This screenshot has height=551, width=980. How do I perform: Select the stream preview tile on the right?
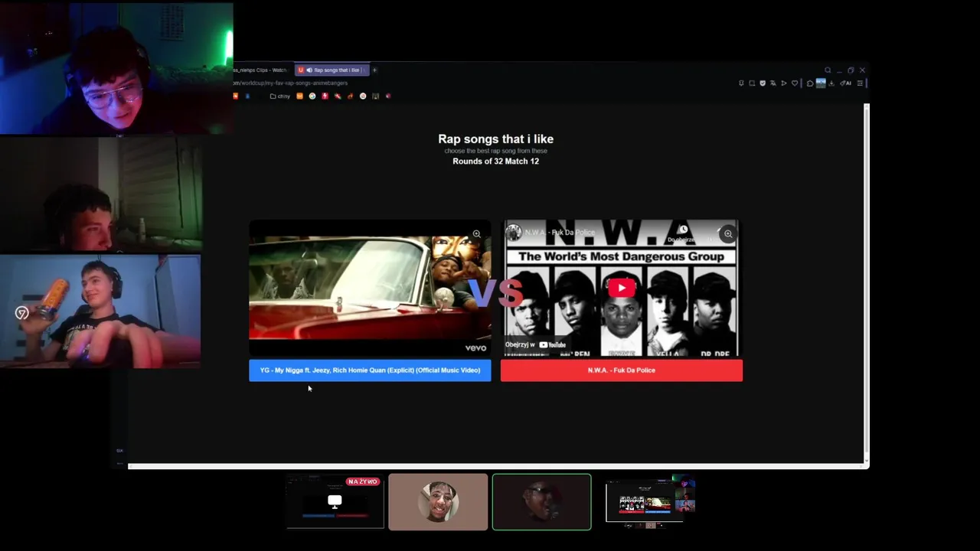coord(650,501)
